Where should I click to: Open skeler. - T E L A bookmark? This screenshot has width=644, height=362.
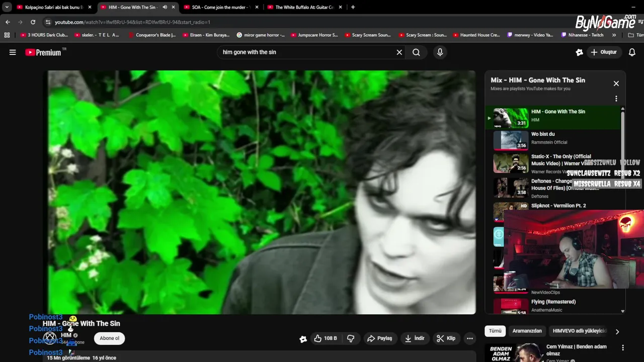(97, 35)
